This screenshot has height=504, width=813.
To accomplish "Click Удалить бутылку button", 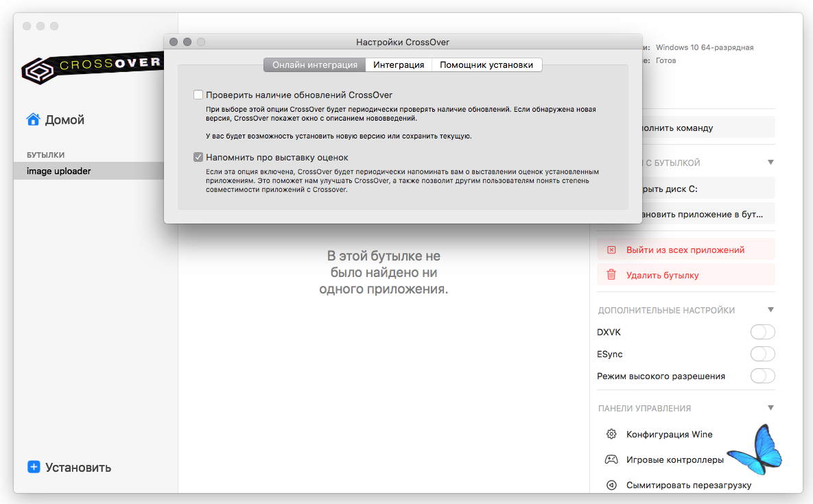I will [x=686, y=275].
